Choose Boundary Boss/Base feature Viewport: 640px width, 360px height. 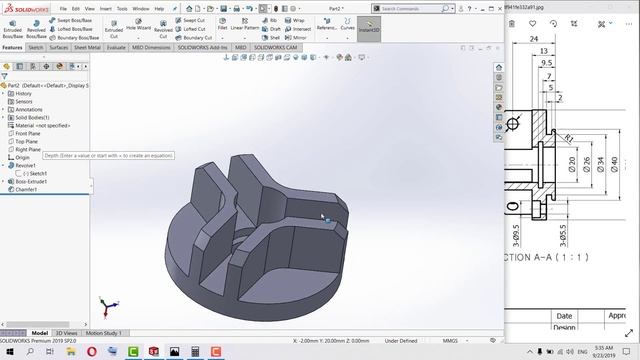click(x=73, y=38)
